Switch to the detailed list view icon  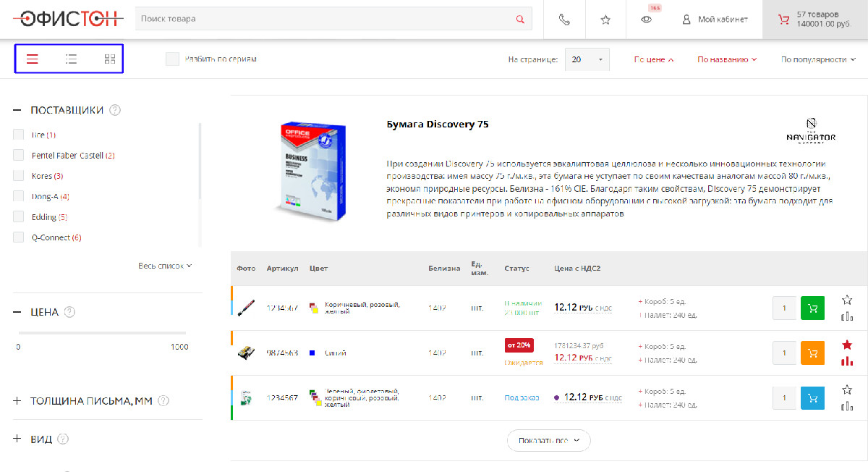pos(71,59)
